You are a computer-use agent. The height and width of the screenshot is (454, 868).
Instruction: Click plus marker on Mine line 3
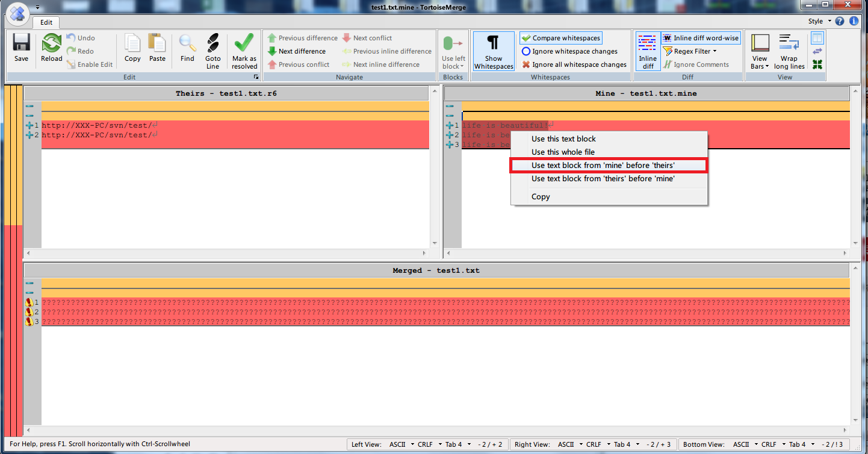[449, 145]
